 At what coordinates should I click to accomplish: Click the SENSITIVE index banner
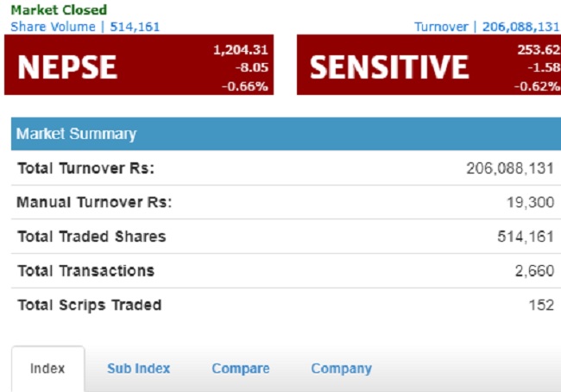coord(429,65)
